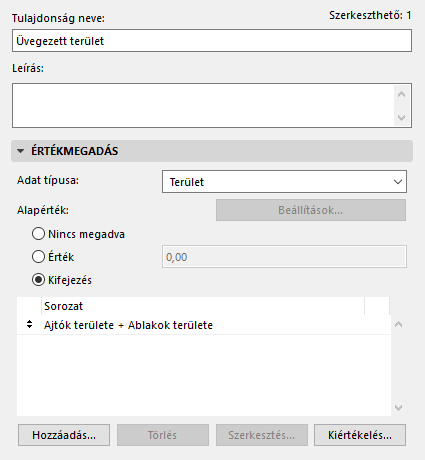The width and height of the screenshot is (425, 460).
Task: Click the expression list scroll down arrow
Action: pyautogui.click(x=399, y=408)
